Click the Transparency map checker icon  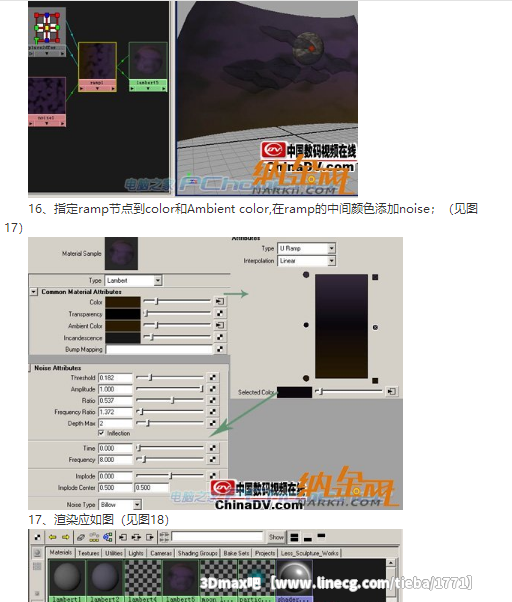click(x=220, y=313)
